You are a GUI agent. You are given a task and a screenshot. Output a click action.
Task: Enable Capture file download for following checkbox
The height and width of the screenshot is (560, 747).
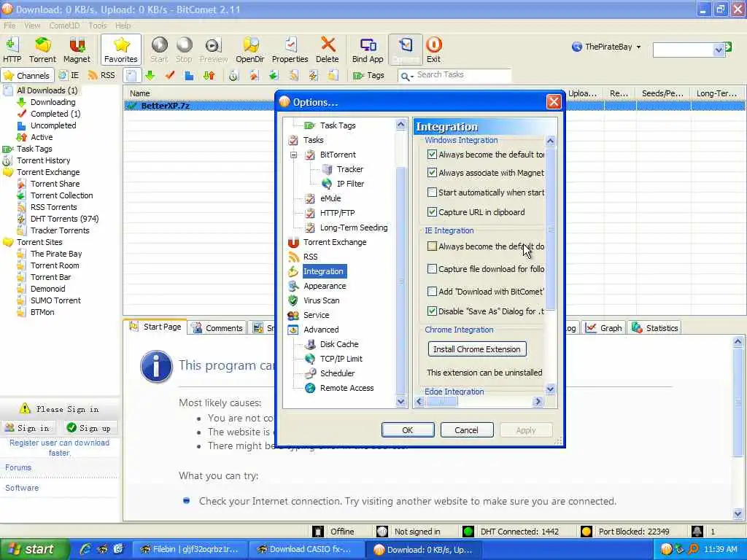pyautogui.click(x=432, y=269)
